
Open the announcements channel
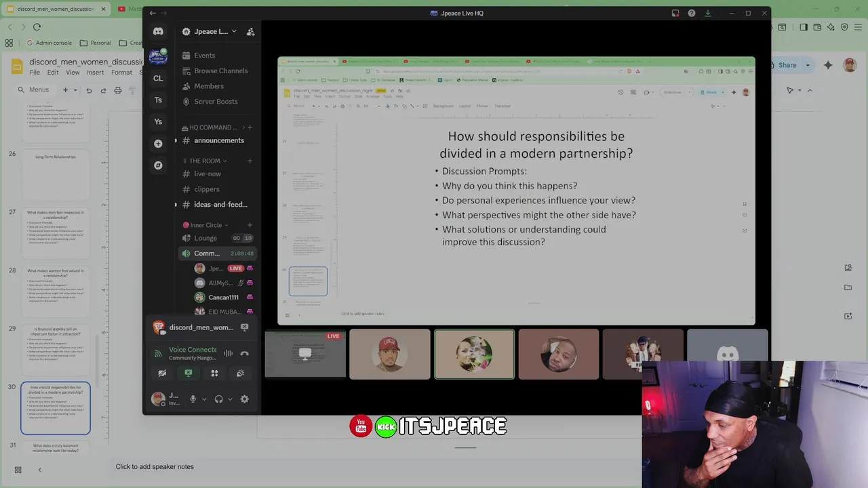(218, 140)
